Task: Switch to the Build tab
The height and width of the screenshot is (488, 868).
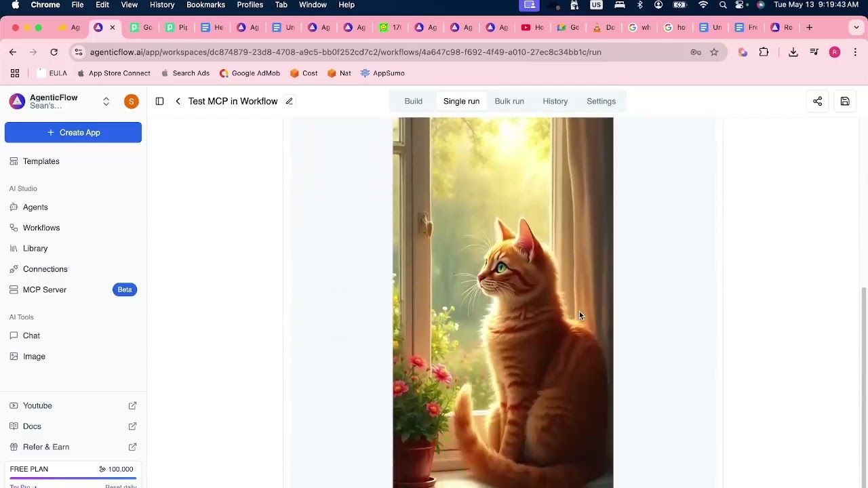Action: (x=413, y=101)
